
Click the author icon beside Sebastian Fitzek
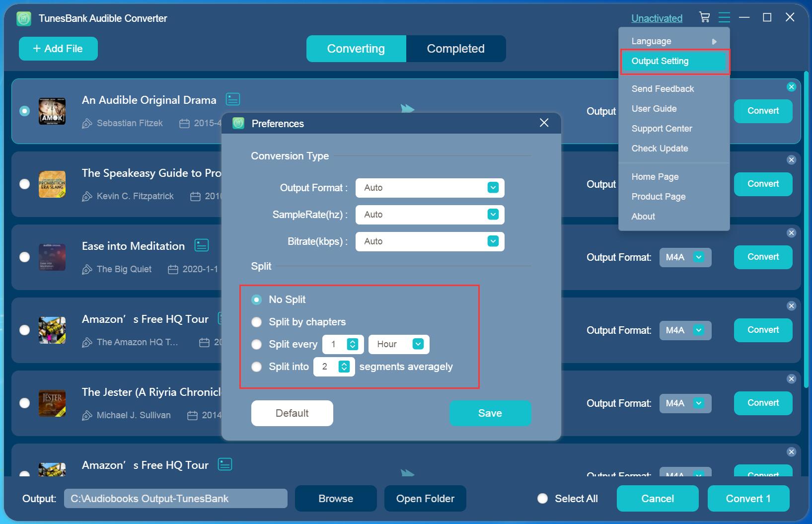coord(87,123)
